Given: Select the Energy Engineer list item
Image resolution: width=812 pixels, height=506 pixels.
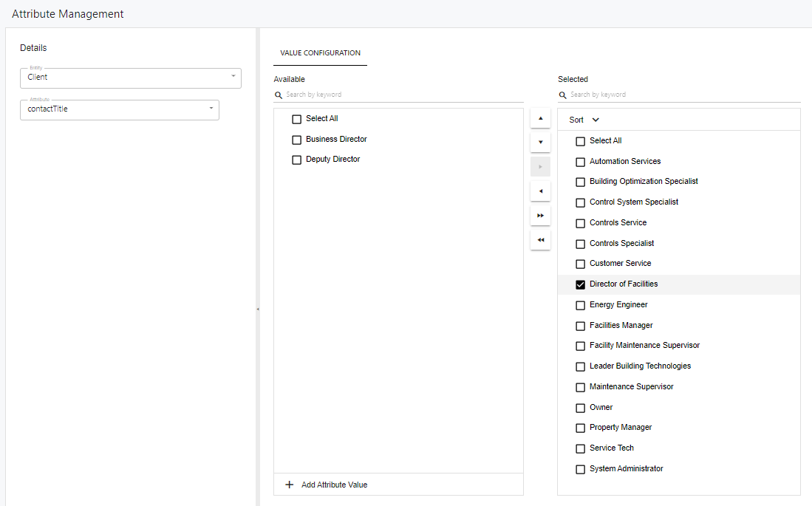Looking at the screenshot, I should 618,304.
